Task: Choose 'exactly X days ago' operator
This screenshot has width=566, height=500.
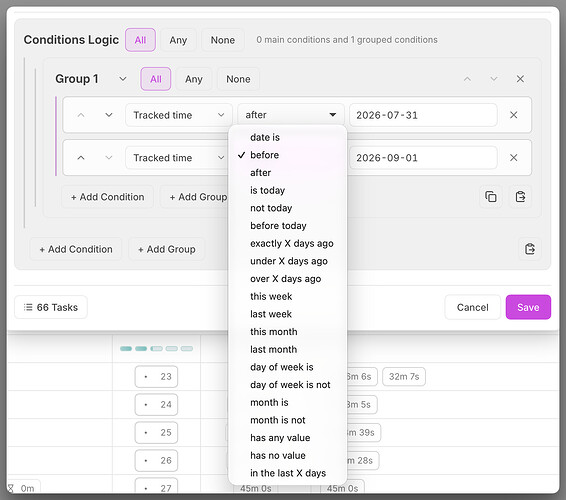Action: (x=288, y=243)
